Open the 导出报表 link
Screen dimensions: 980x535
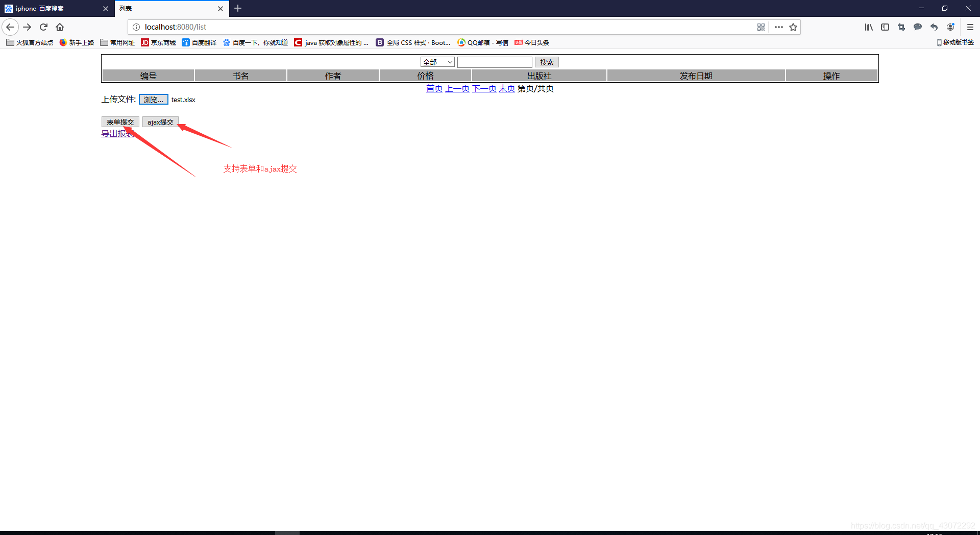(x=117, y=133)
